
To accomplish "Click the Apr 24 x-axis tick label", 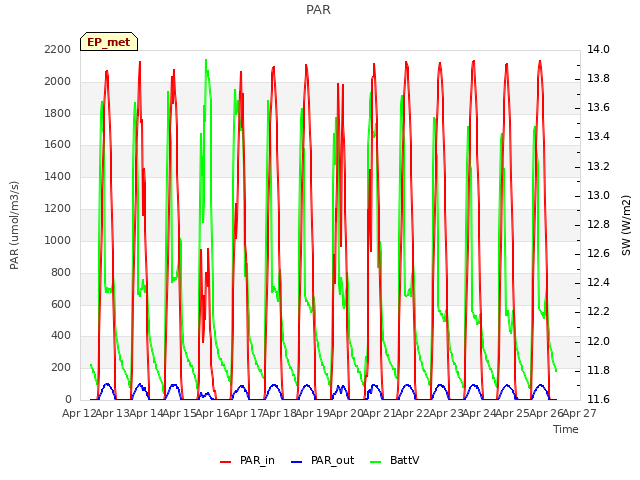I will click(x=480, y=413).
